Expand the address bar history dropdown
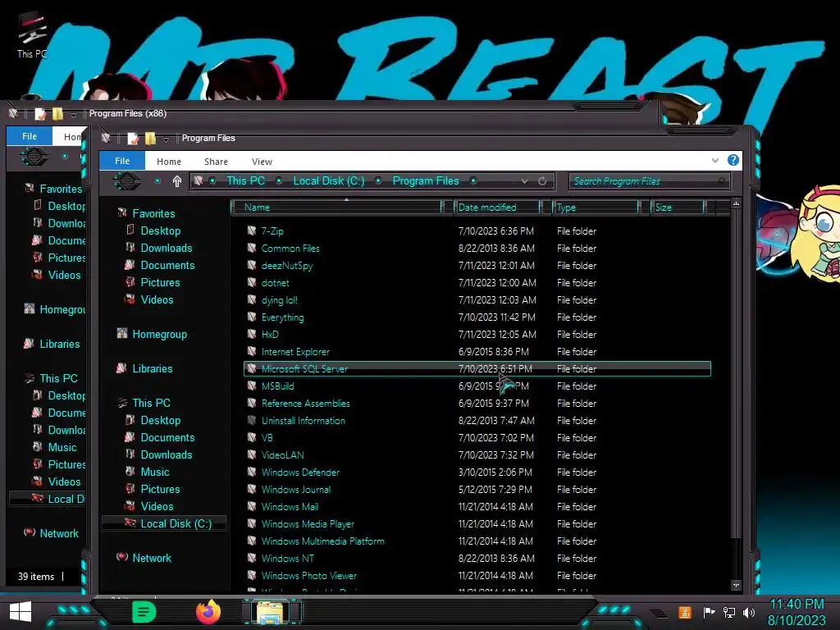840x630 pixels. 524,181
